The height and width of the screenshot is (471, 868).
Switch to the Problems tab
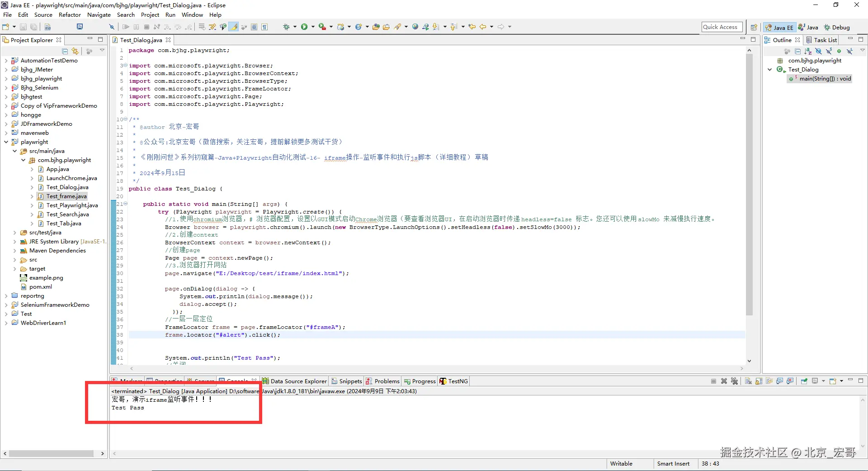pyautogui.click(x=383, y=381)
